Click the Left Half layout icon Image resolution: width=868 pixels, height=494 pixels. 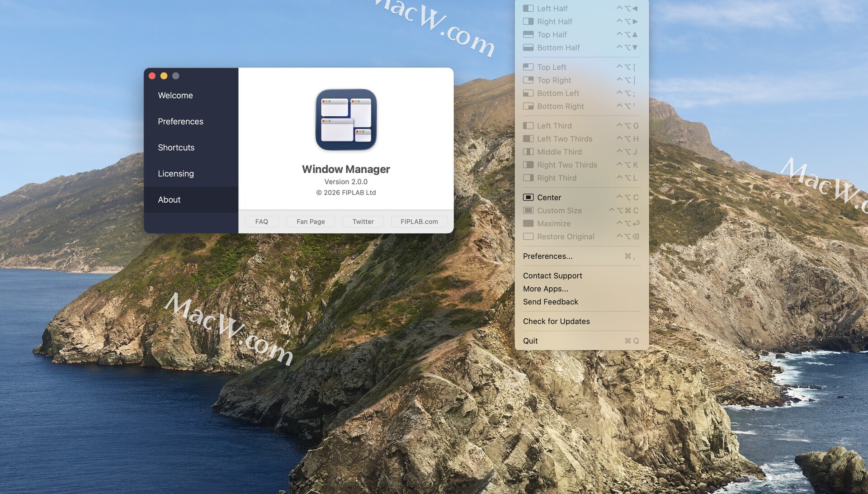pyautogui.click(x=528, y=8)
